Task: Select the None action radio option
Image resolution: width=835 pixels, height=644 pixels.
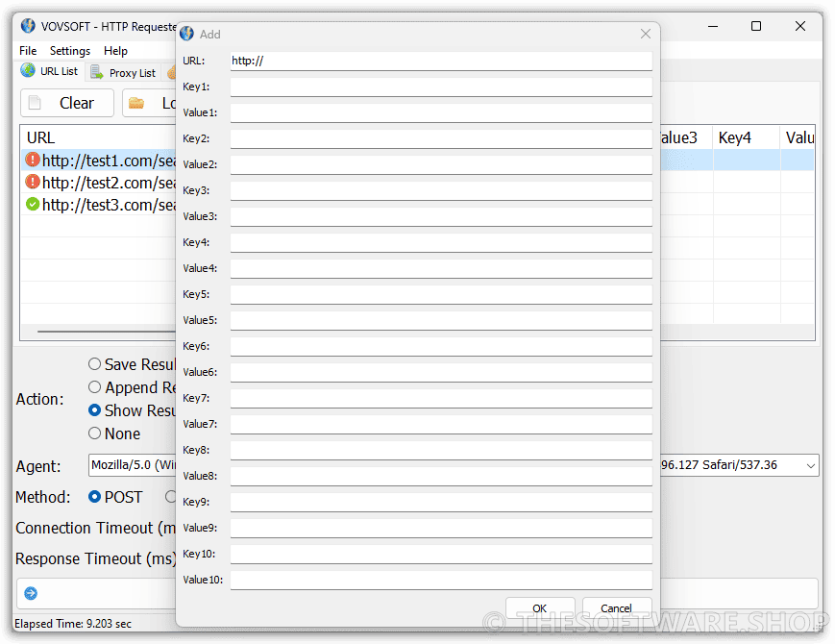Action: pos(94,433)
